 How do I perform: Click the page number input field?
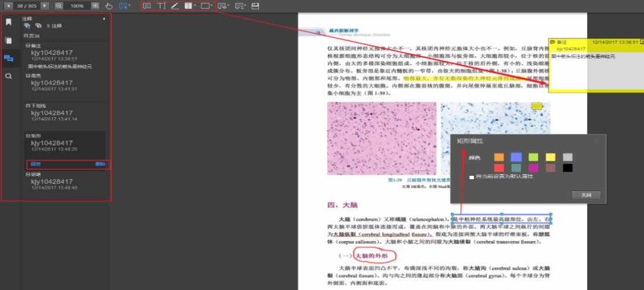click(x=26, y=6)
